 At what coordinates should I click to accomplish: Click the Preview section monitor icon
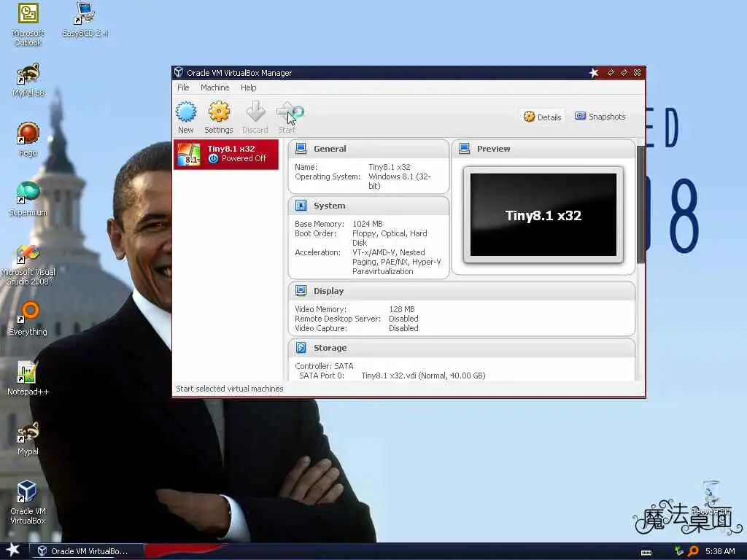coord(465,149)
